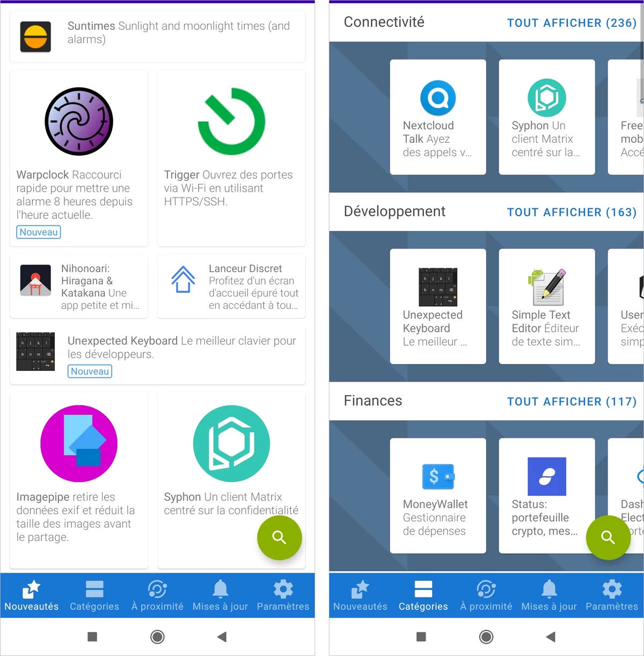Select the Nouveautés tab on the left screen
Viewport: 644px width, 656px height.
click(x=32, y=595)
